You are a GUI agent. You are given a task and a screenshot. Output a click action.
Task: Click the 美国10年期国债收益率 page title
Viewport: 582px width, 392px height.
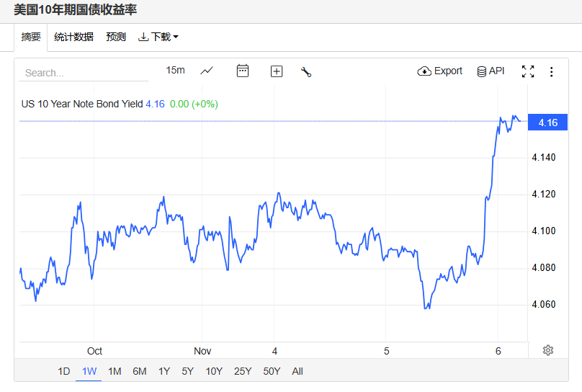(x=76, y=9)
